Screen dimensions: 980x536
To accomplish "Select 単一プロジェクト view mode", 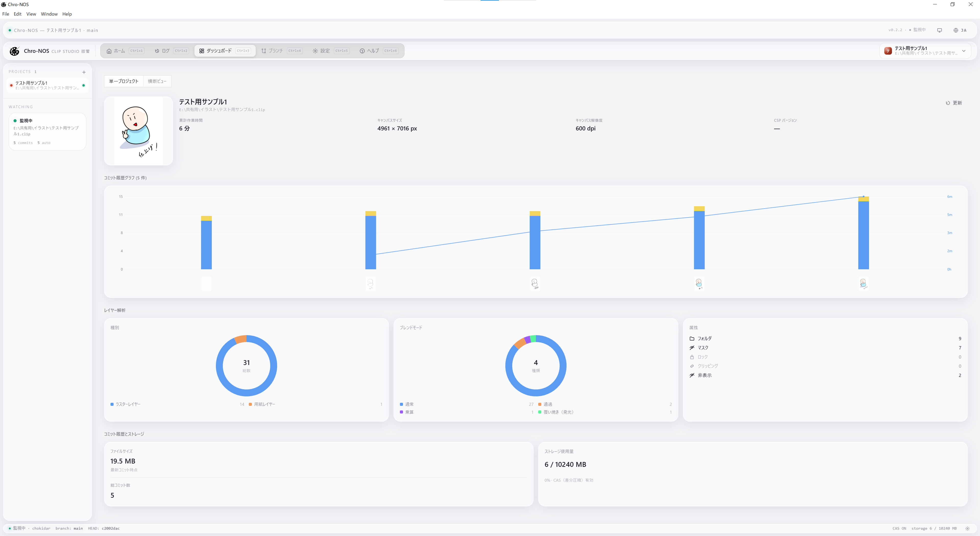I will 124,81.
